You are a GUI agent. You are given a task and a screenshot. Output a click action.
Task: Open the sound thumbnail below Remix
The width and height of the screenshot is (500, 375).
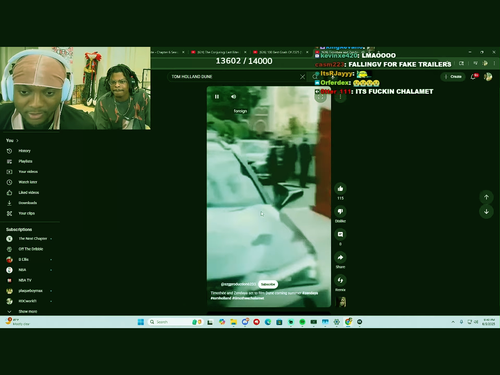(x=342, y=302)
